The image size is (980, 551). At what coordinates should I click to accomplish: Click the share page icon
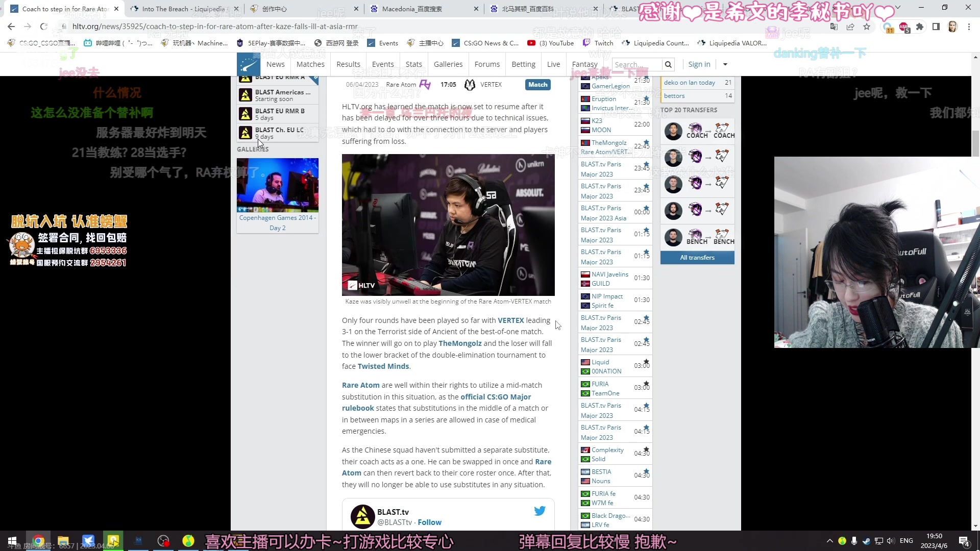tap(850, 27)
